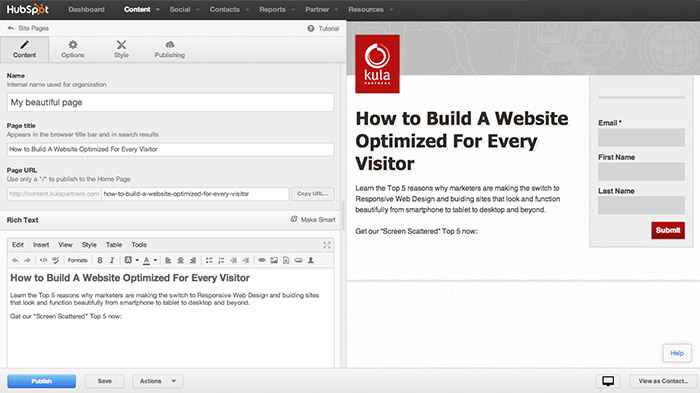Insert a link with the chain icon

click(262, 260)
